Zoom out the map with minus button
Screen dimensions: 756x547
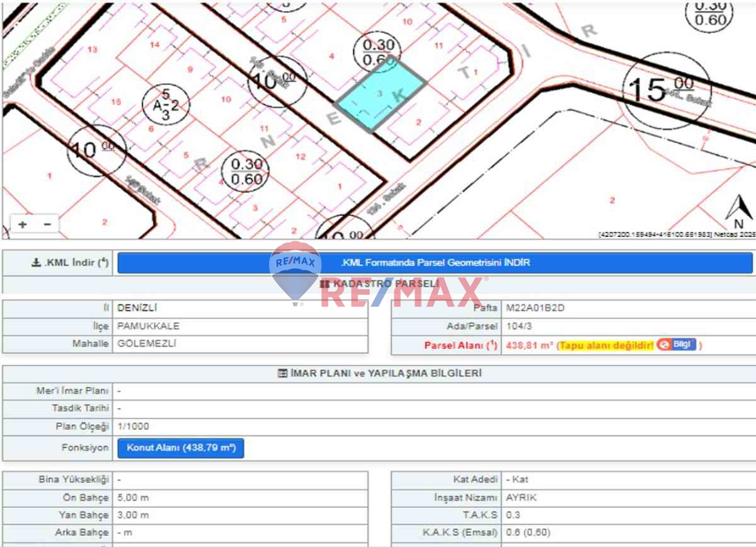pyautogui.click(x=47, y=224)
